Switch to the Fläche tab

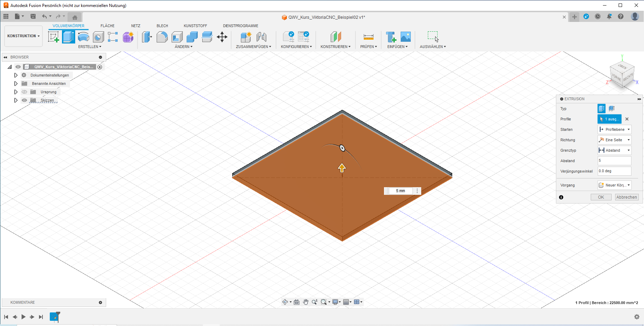tap(107, 26)
